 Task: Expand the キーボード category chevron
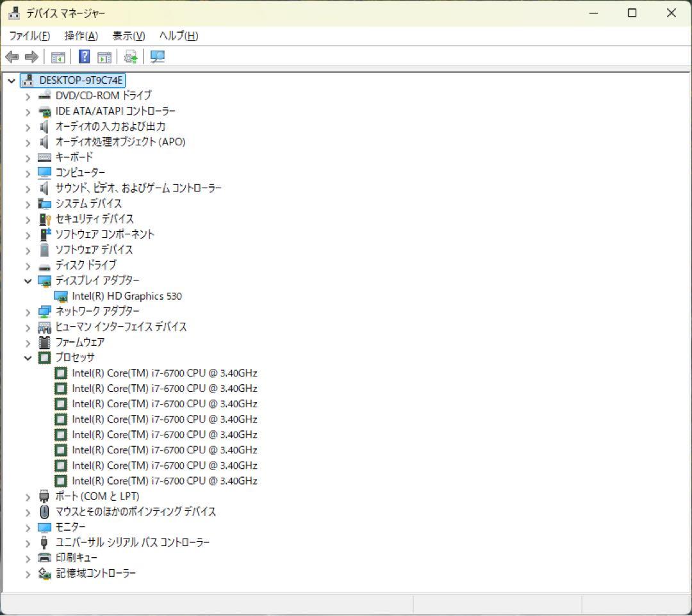coord(28,157)
